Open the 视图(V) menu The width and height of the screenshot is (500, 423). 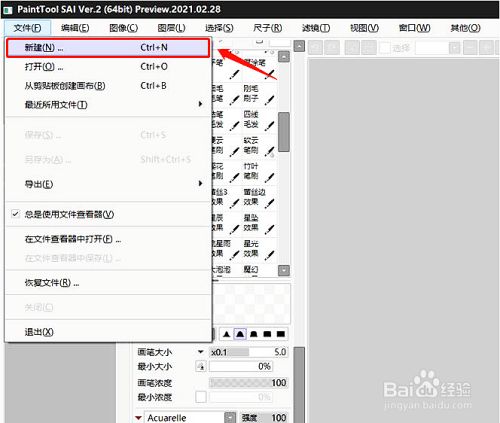click(365, 28)
